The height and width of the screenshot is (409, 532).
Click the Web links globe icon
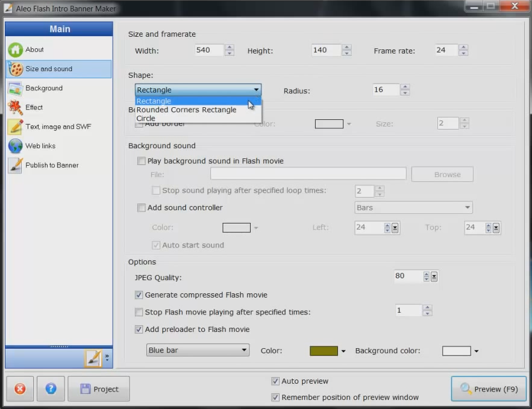[15, 146]
